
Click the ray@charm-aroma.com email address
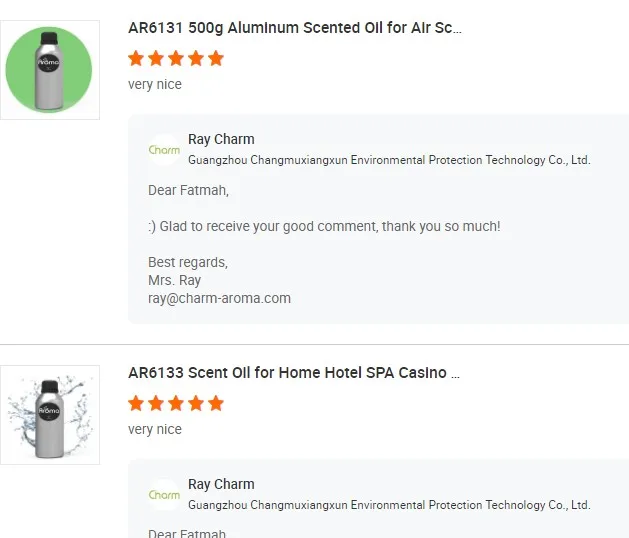[219, 298]
